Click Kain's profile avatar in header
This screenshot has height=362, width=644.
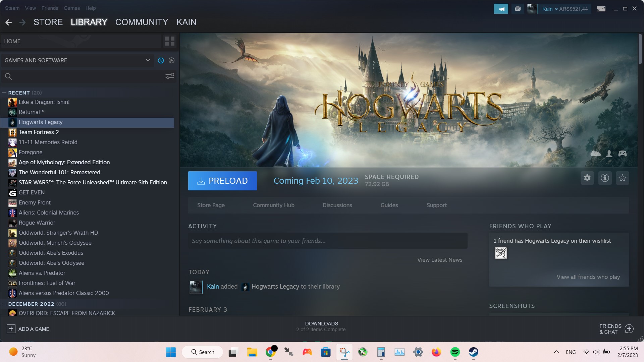pyautogui.click(x=532, y=9)
